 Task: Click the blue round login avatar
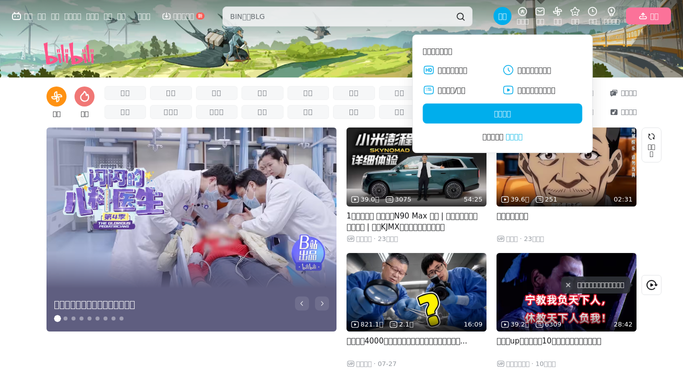point(502,16)
